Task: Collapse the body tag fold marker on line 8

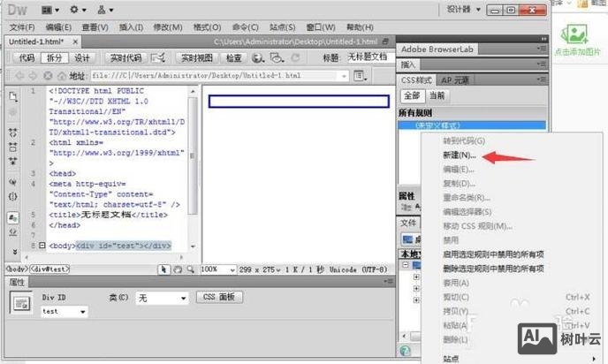Action: pos(42,246)
